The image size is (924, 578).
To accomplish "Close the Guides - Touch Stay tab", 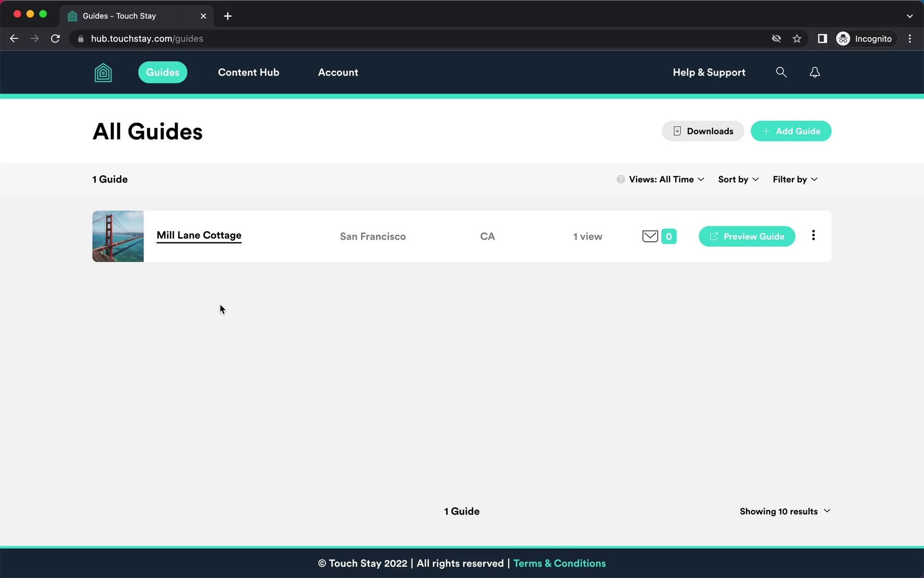I will pos(203,16).
